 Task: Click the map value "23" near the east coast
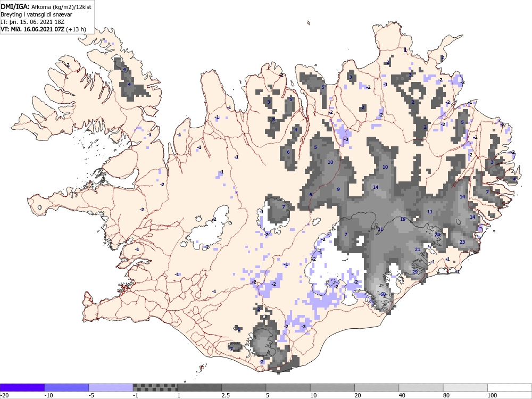pos(462,242)
